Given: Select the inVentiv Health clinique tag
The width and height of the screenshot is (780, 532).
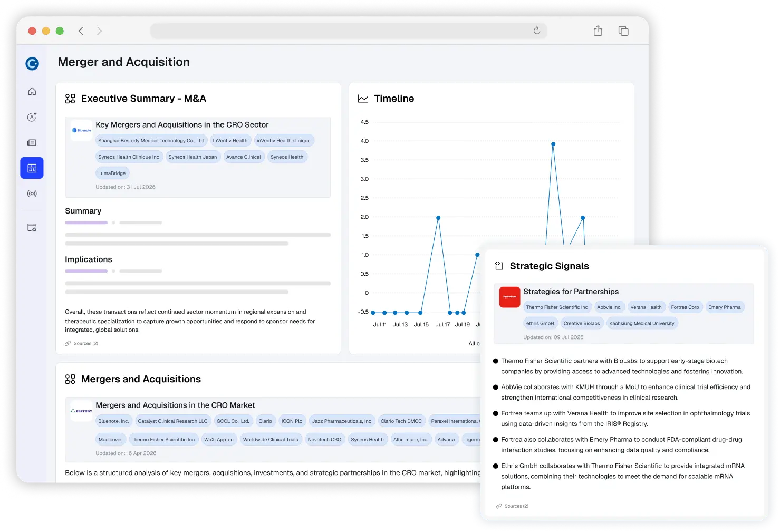Looking at the screenshot, I should [284, 141].
